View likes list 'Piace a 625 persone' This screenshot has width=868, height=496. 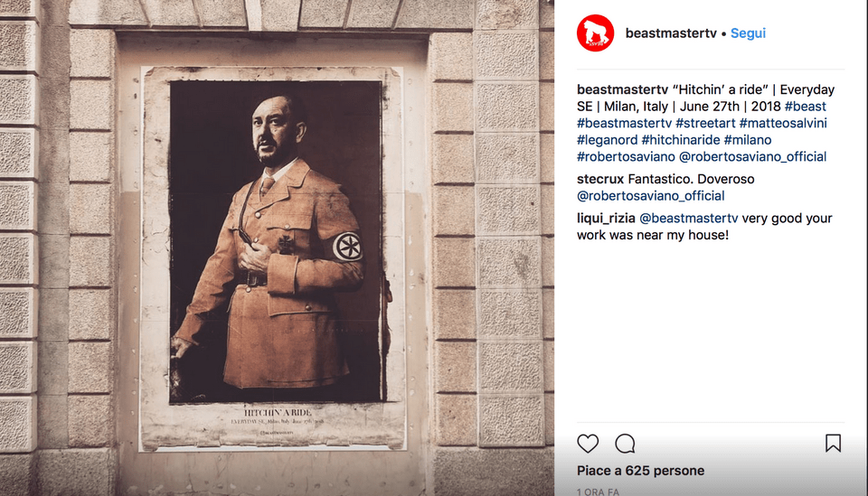click(640, 471)
